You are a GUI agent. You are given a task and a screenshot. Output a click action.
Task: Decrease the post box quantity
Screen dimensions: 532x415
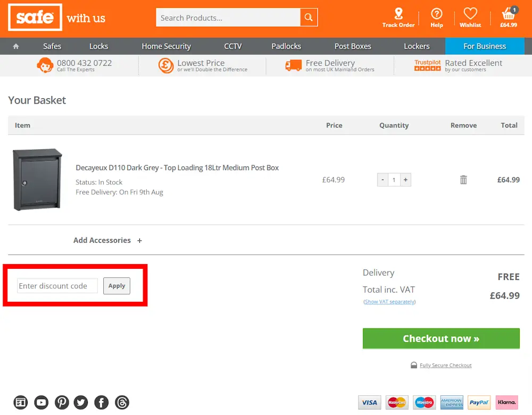point(383,180)
